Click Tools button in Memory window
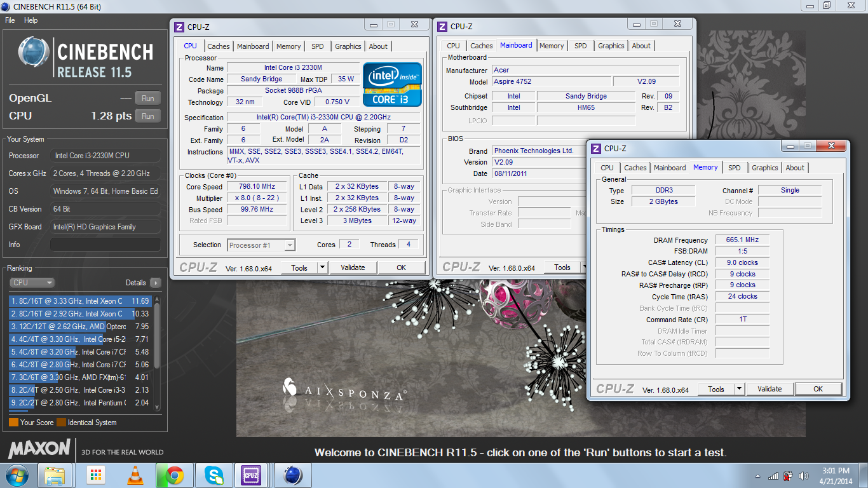Image resolution: width=868 pixels, height=488 pixels. pos(716,390)
